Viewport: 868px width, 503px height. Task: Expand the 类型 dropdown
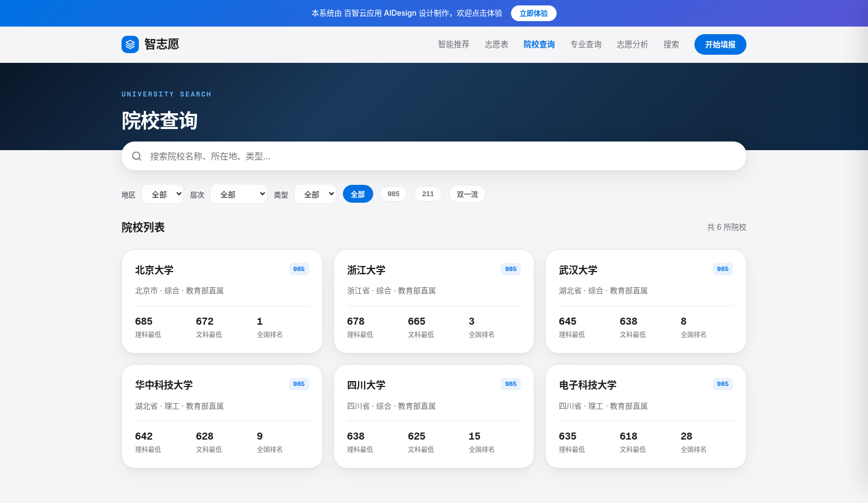point(315,194)
